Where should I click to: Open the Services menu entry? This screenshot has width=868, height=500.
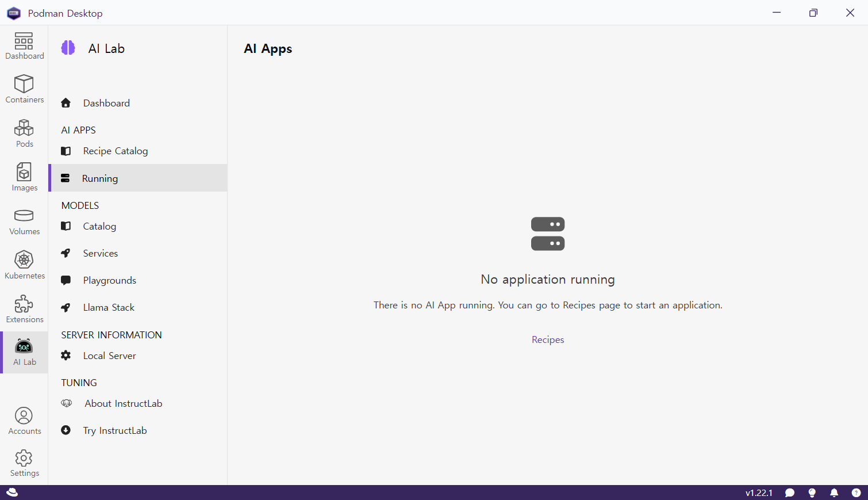(x=100, y=254)
